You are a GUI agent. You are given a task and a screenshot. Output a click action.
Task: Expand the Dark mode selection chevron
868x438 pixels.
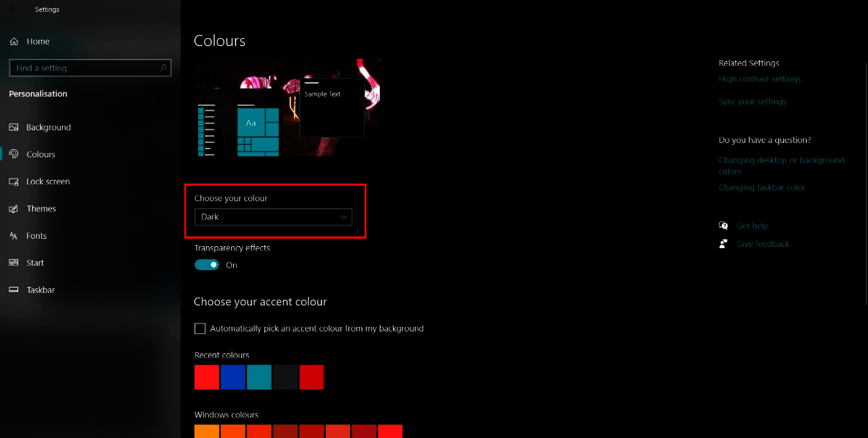tap(343, 217)
